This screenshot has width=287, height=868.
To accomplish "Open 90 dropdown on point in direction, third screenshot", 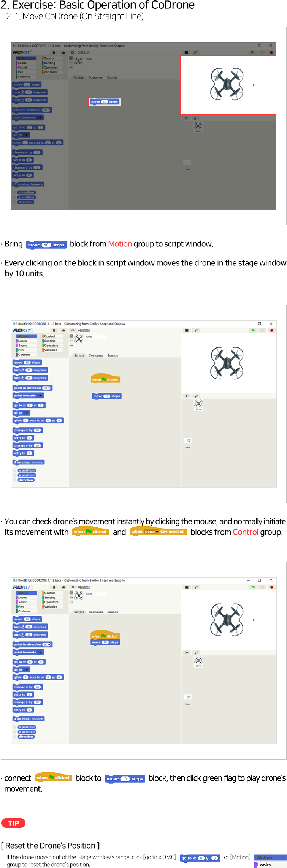I will tap(49, 645).
